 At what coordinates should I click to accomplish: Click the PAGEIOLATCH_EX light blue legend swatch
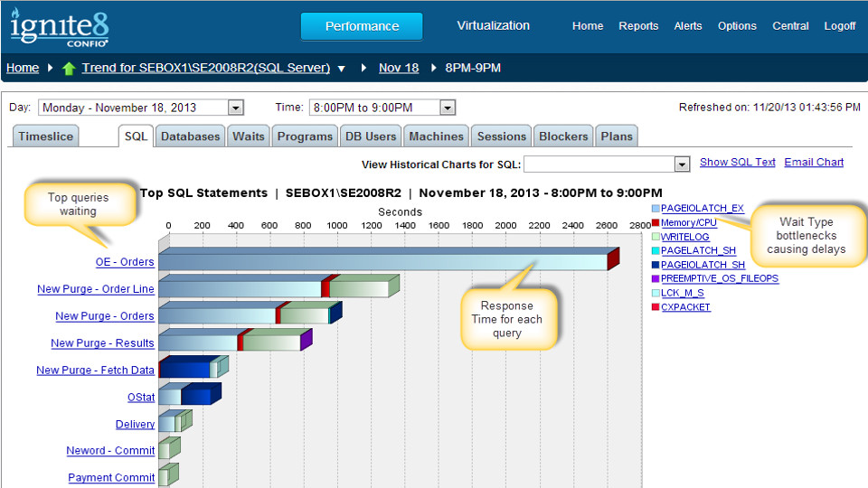656,209
